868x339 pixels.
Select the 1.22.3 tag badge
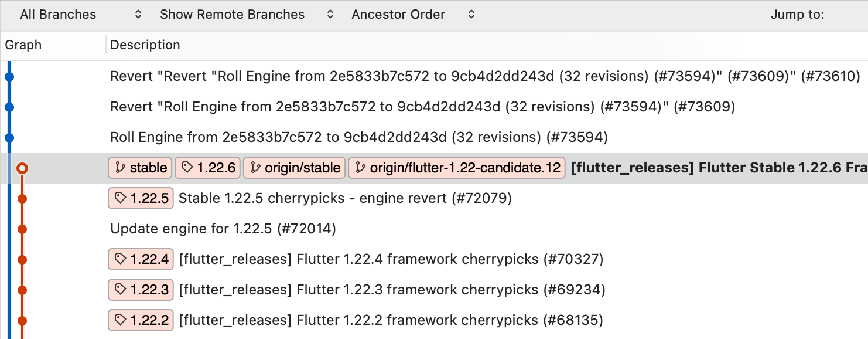tap(141, 290)
